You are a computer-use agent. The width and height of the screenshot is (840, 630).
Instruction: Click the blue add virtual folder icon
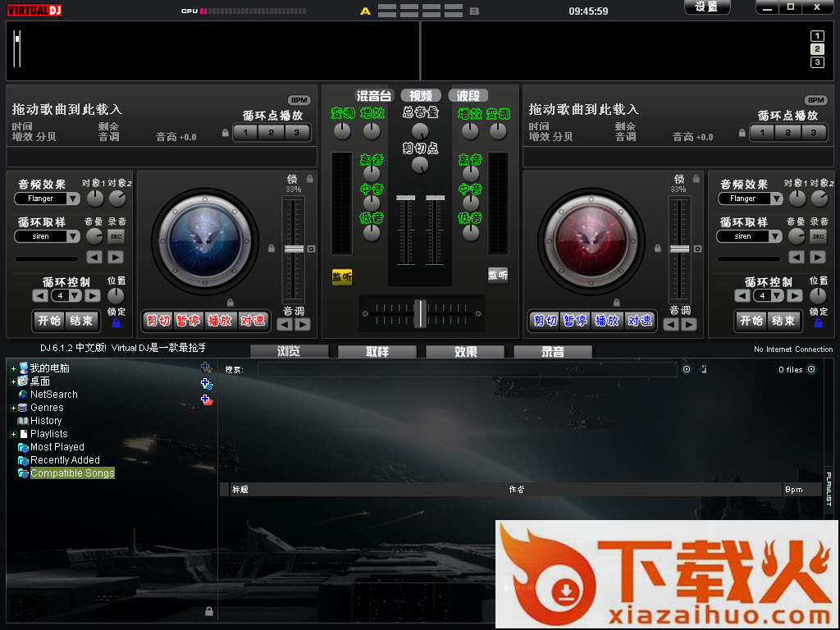point(207,384)
